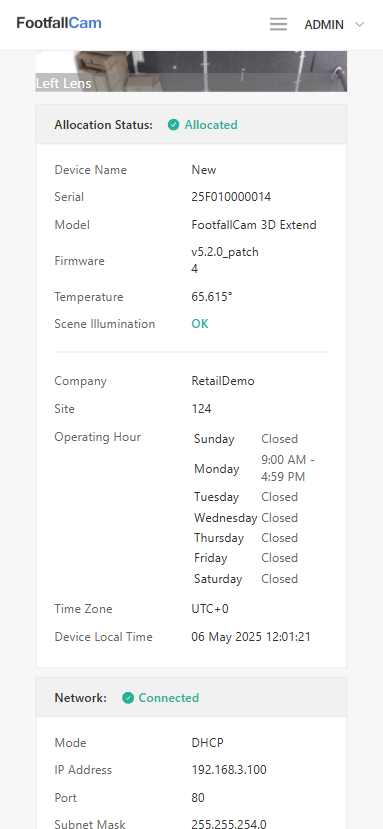Viewport: 383px width, 829px height.
Task: Click the Connected green check icon
Action: point(127,698)
